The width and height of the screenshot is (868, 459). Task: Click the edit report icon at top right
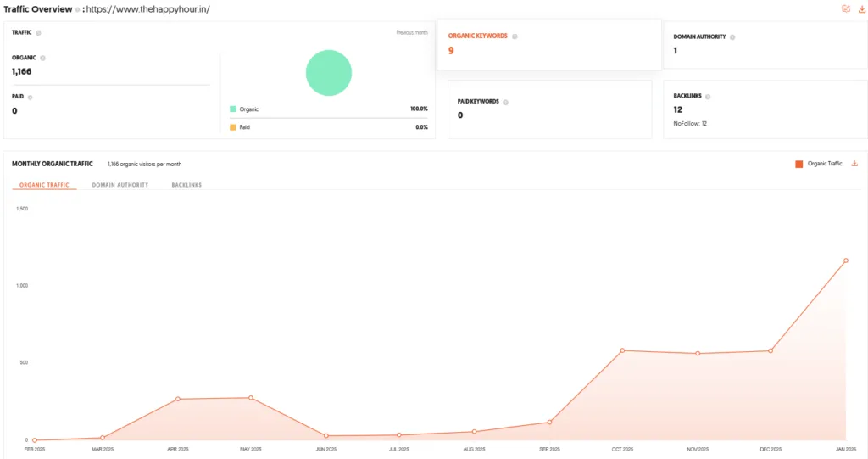pyautogui.click(x=846, y=8)
